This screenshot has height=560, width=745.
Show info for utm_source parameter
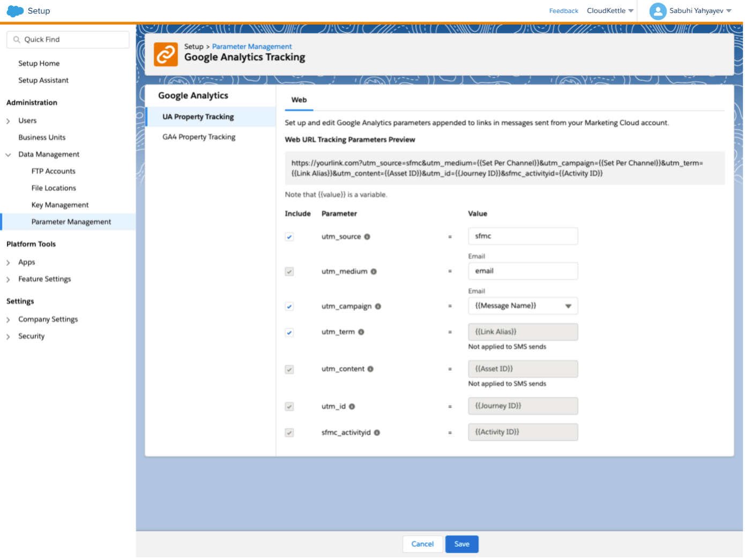tap(367, 237)
